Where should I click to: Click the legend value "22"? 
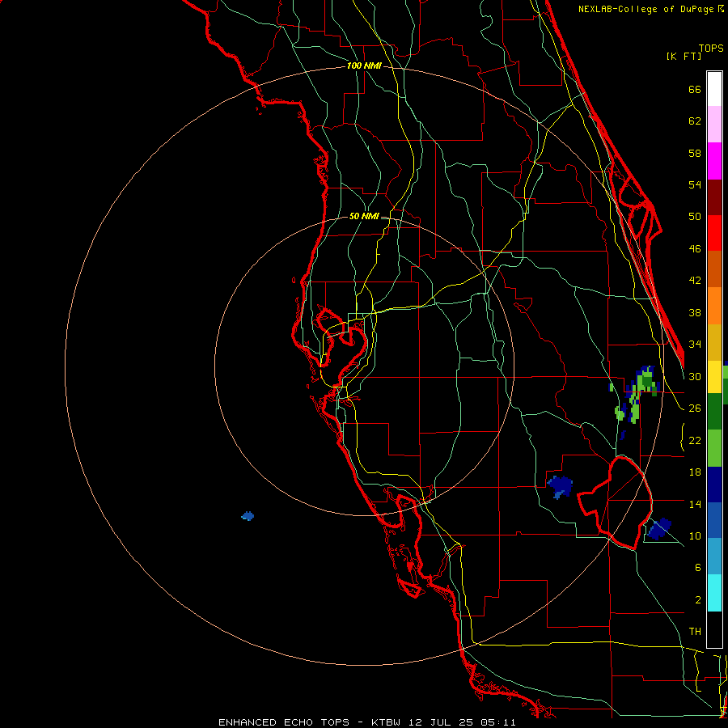[695, 440]
